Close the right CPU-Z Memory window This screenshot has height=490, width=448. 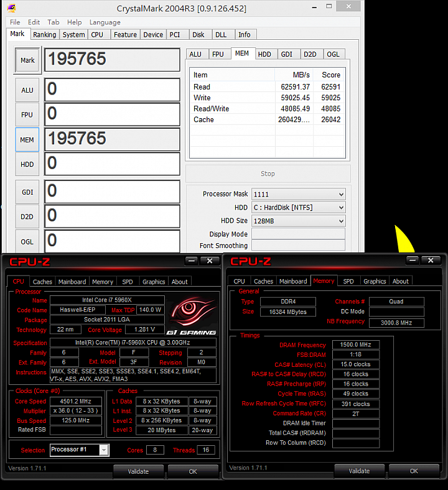tap(431, 260)
